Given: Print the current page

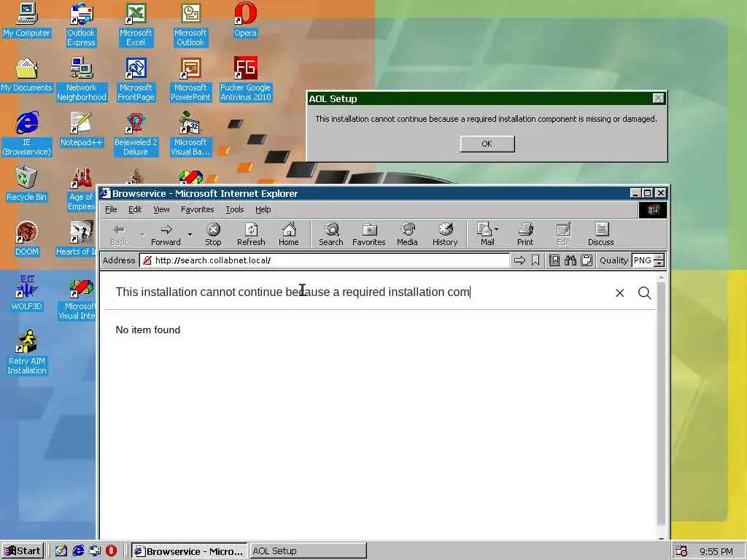Looking at the screenshot, I should [525, 234].
